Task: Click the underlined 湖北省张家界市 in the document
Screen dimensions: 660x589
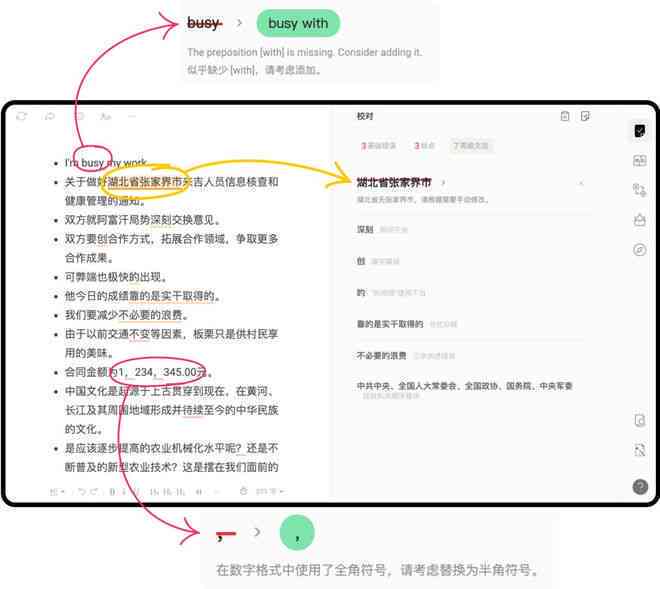Action: pos(145,182)
